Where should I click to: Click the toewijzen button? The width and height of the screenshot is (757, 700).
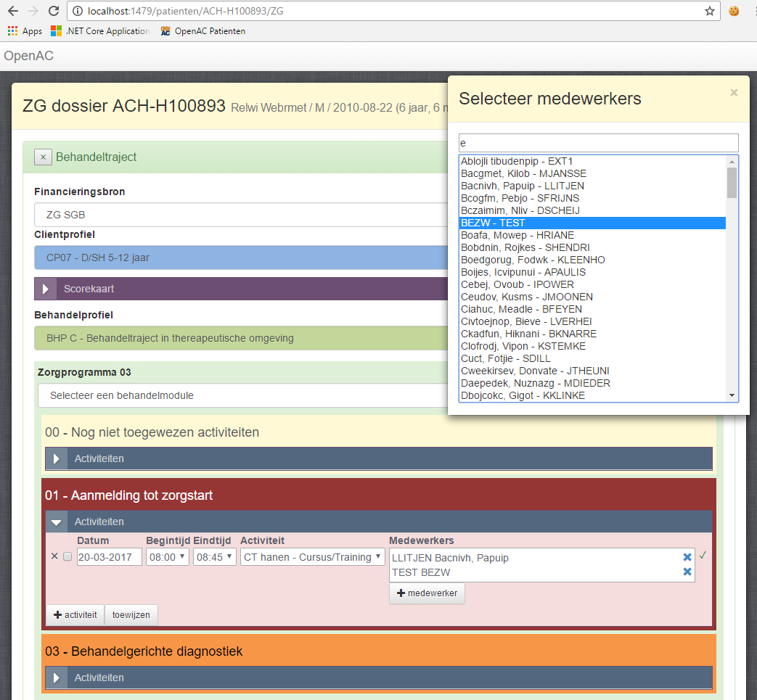tap(131, 614)
